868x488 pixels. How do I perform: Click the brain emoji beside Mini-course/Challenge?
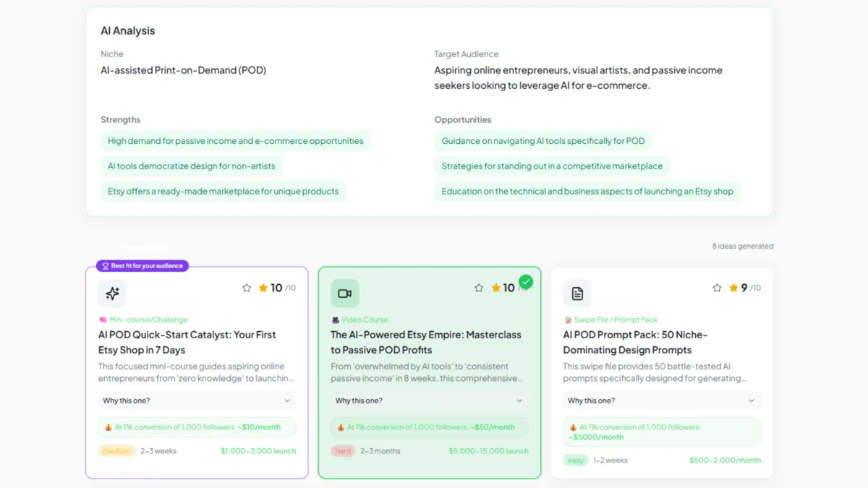[103, 320]
